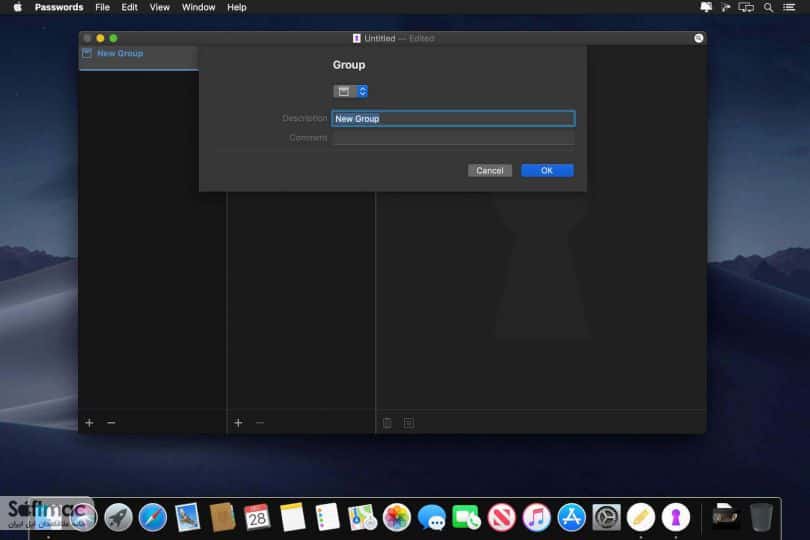Cancel the Group dialog
The height and width of the screenshot is (540, 810).
(490, 171)
